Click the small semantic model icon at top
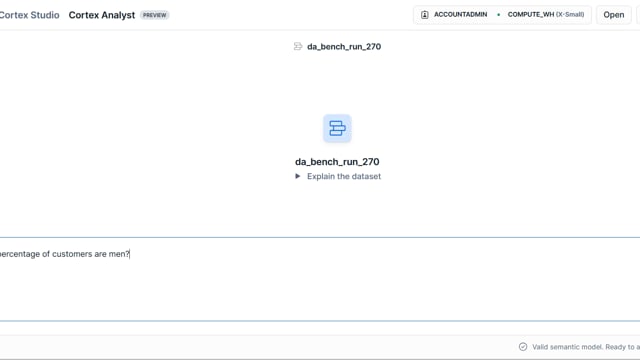The height and width of the screenshot is (360, 640). (x=298, y=47)
